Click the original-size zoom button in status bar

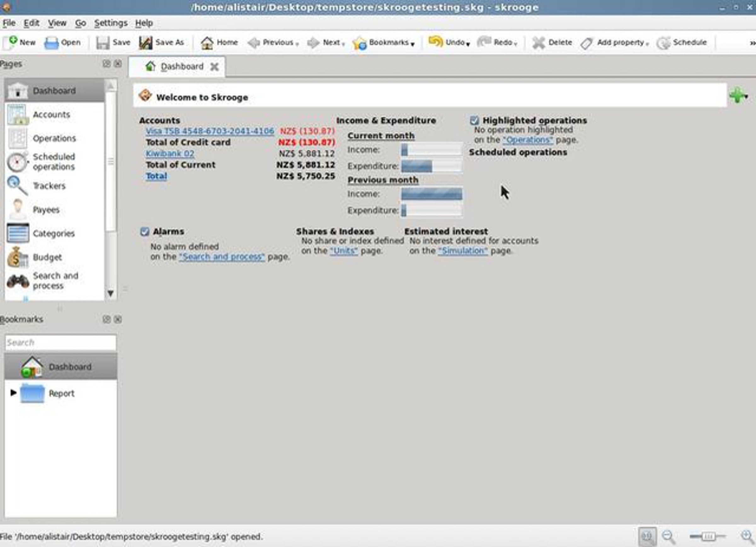[x=647, y=536]
